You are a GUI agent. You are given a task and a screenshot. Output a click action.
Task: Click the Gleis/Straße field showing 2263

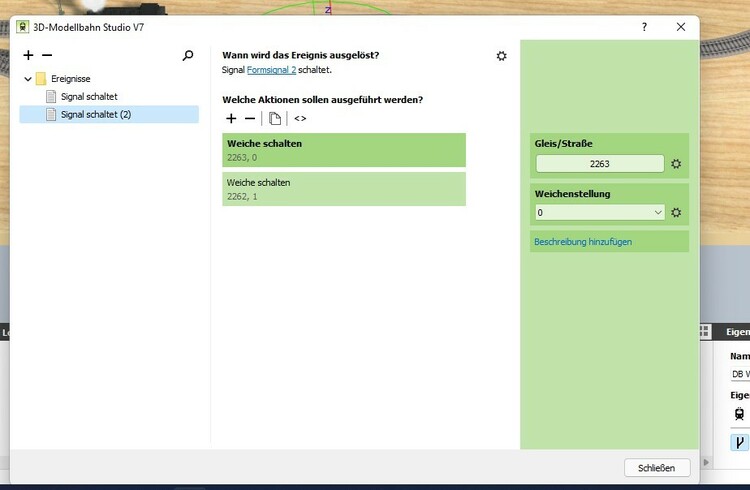click(x=600, y=164)
